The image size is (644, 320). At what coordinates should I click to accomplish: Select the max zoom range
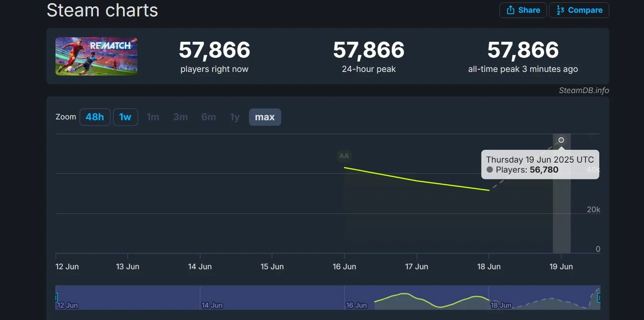[x=265, y=117]
